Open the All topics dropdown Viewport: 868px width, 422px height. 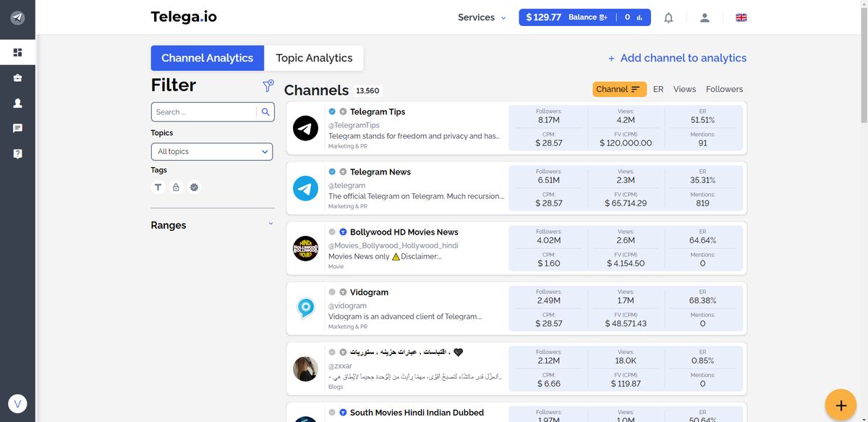tap(212, 151)
